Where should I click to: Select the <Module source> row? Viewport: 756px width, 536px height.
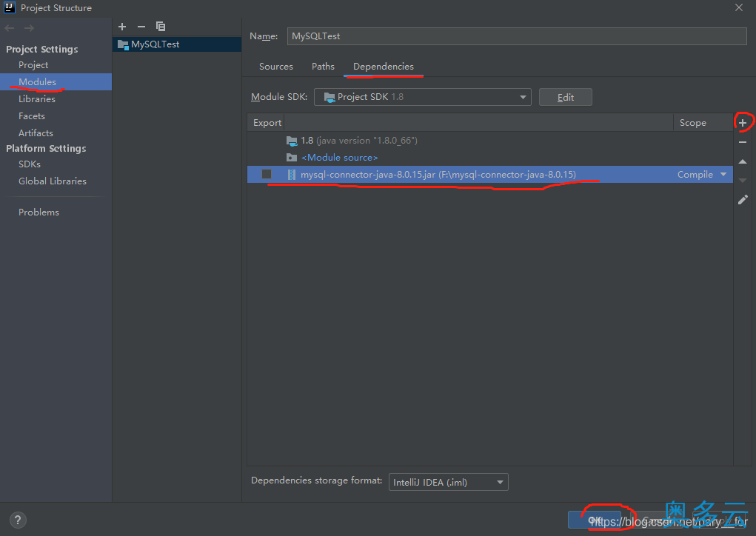coord(490,157)
